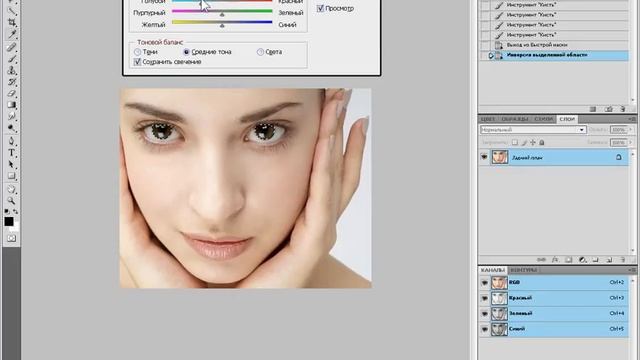
Task: Click the Задний план layer thumbnail
Action: (500, 157)
